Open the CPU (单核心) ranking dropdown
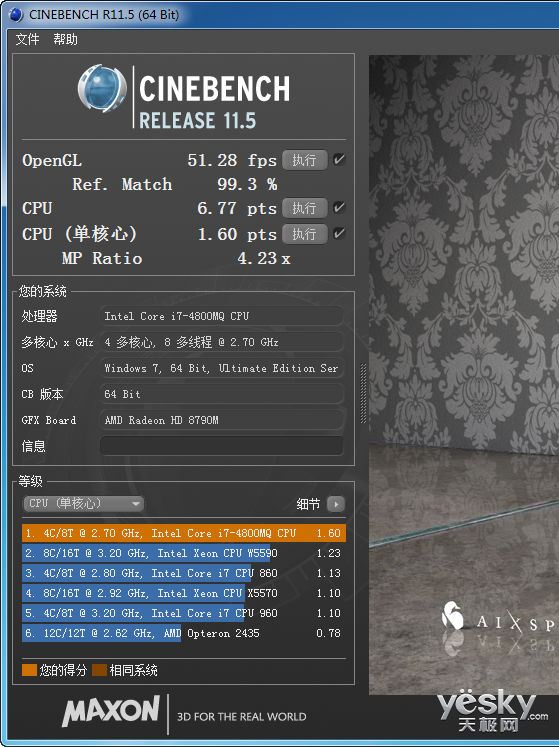 [x=83, y=504]
